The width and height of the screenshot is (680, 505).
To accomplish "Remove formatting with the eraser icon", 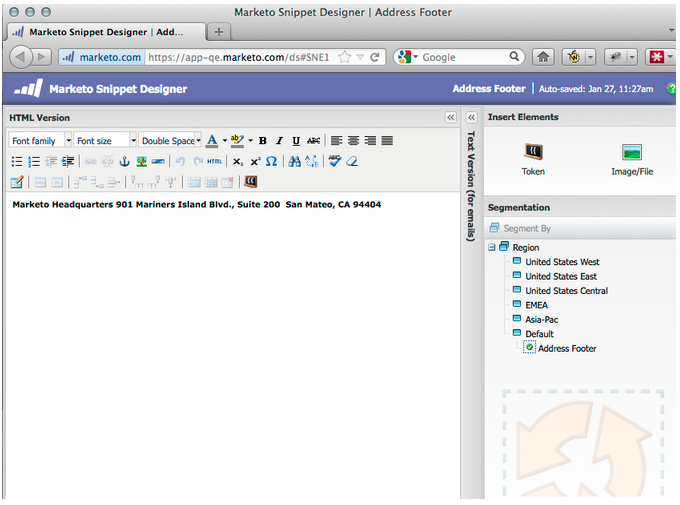I will coord(352,161).
